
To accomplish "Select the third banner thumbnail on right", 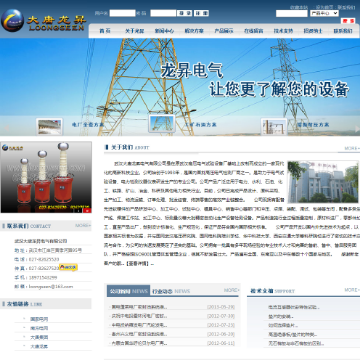I will [274, 126].
